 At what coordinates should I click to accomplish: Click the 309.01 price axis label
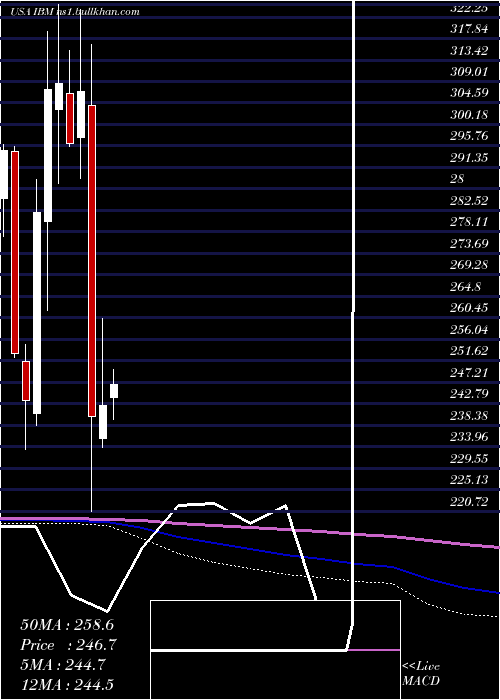click(x=469, y=72)
